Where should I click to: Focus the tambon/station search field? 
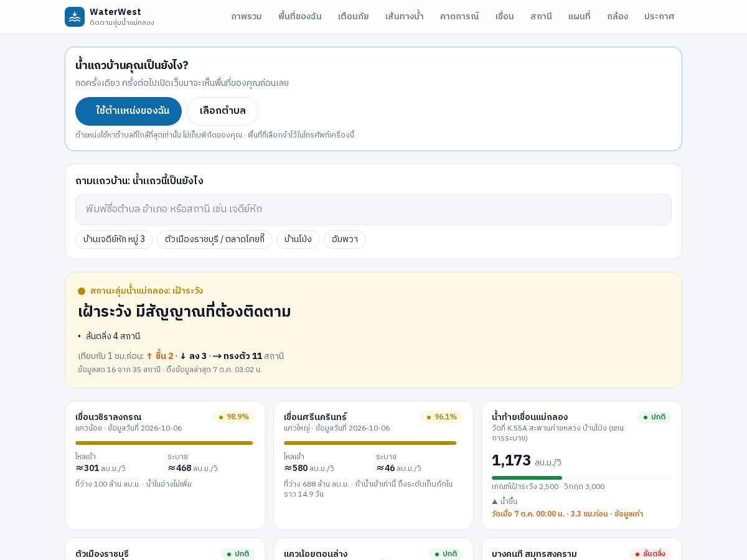tap(374, 210)
